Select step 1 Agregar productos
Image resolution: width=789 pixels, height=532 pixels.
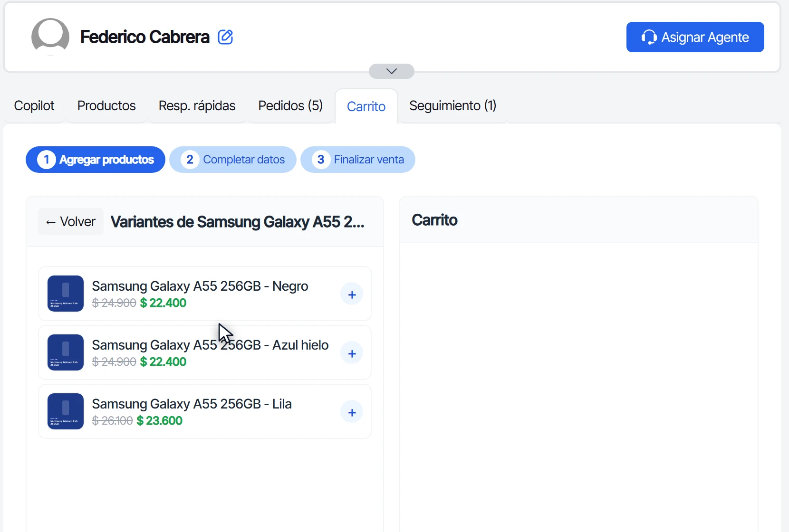tap(96, 160)
